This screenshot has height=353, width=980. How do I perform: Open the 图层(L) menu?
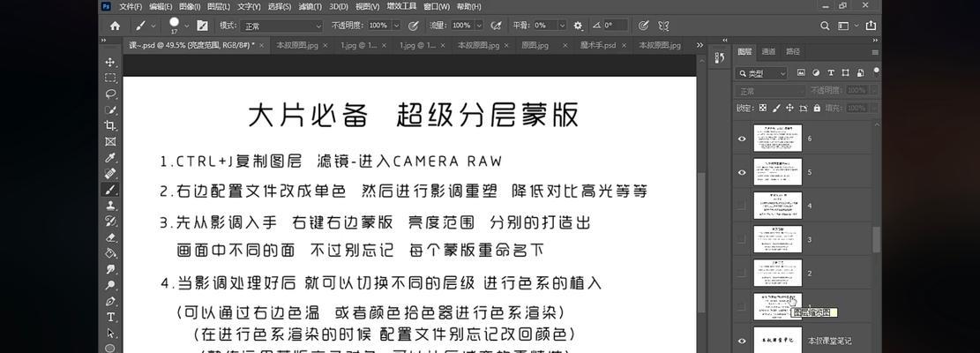pos(218,6)
